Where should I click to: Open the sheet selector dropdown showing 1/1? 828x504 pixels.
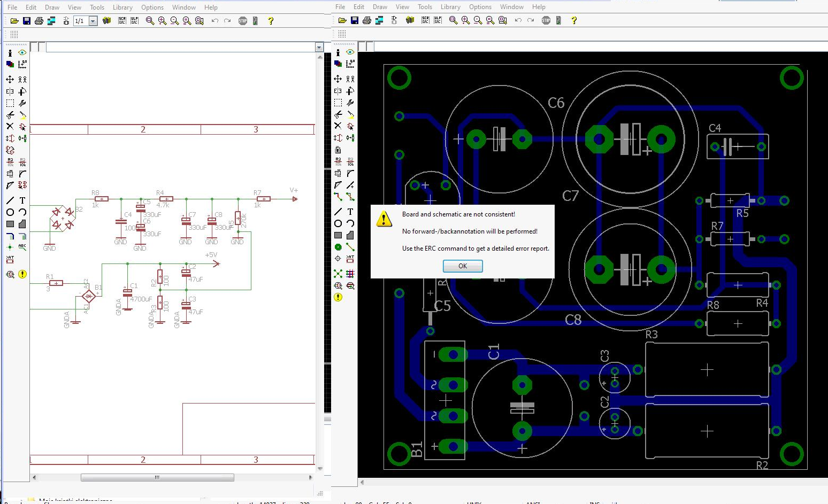(x=93, y=21)
